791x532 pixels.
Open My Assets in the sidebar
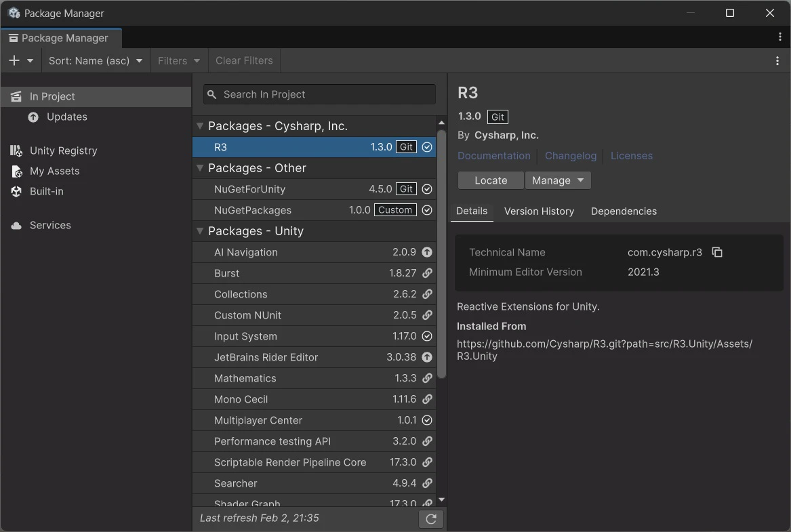[54, 171]
